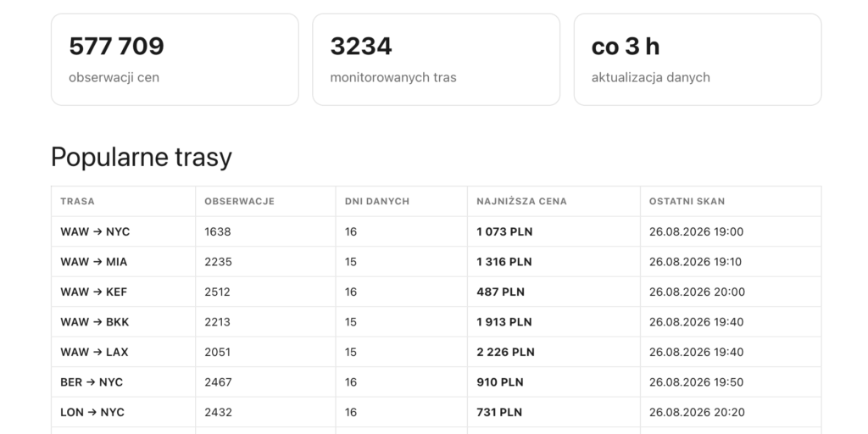Click the 'monitorowanych tras' label
Viewport: 868px width, 434px height.
point(393,77)
